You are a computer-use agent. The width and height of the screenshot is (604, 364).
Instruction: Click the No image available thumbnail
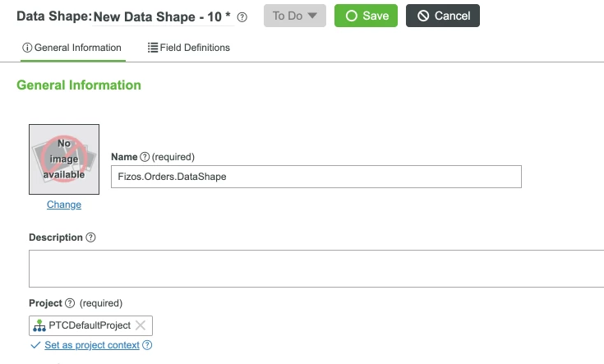(x=64, y=159)
